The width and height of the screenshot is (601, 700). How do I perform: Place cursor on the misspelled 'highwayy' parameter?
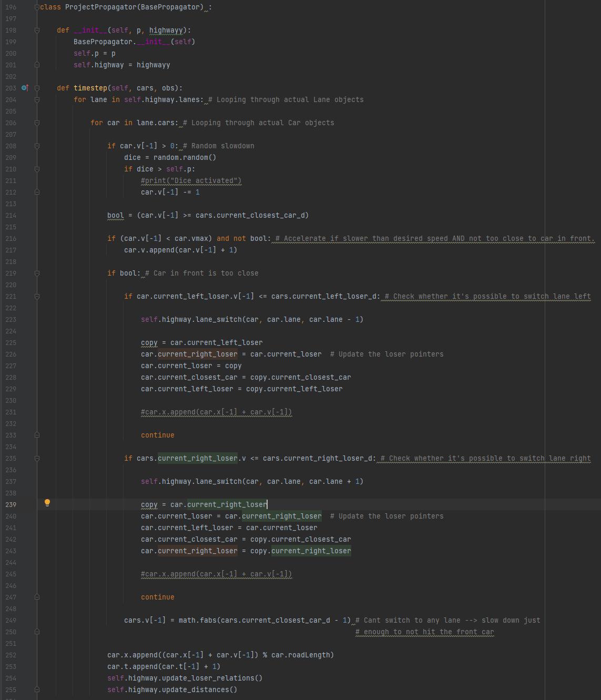click(x=166, y=31)
